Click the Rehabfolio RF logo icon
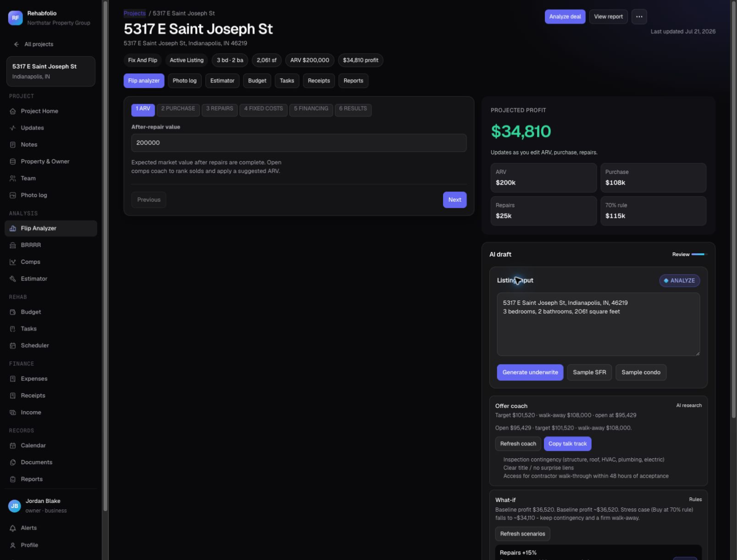Screen dimensions: 737x560 (15, 18)
